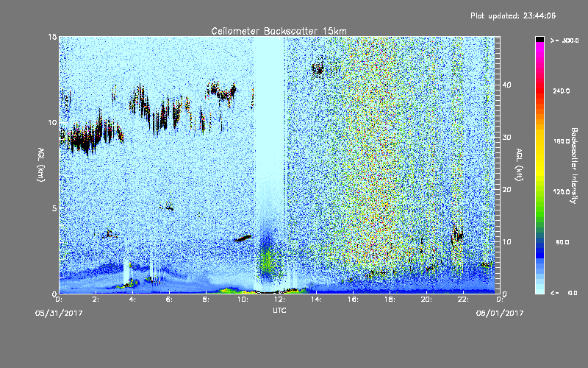
Task: Click the '22:' hour tick on time axis
Action: (x=464, y=300)
